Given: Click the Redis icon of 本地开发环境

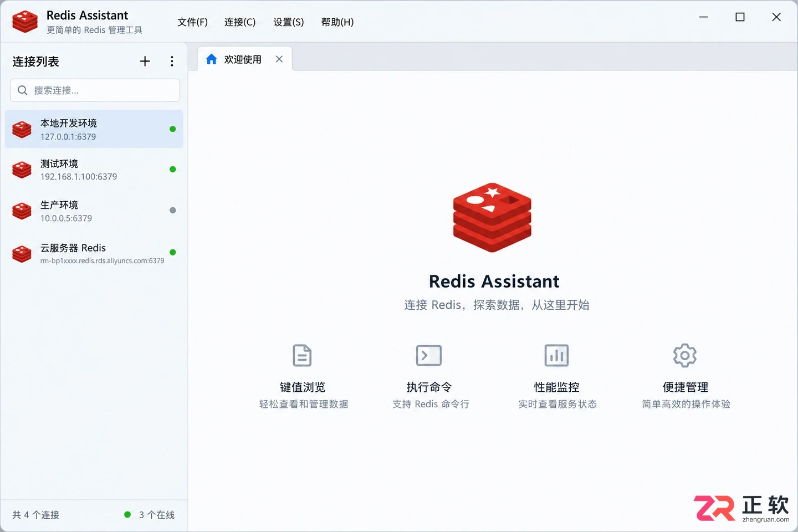Looking at the screenshot, I should 22,129.
